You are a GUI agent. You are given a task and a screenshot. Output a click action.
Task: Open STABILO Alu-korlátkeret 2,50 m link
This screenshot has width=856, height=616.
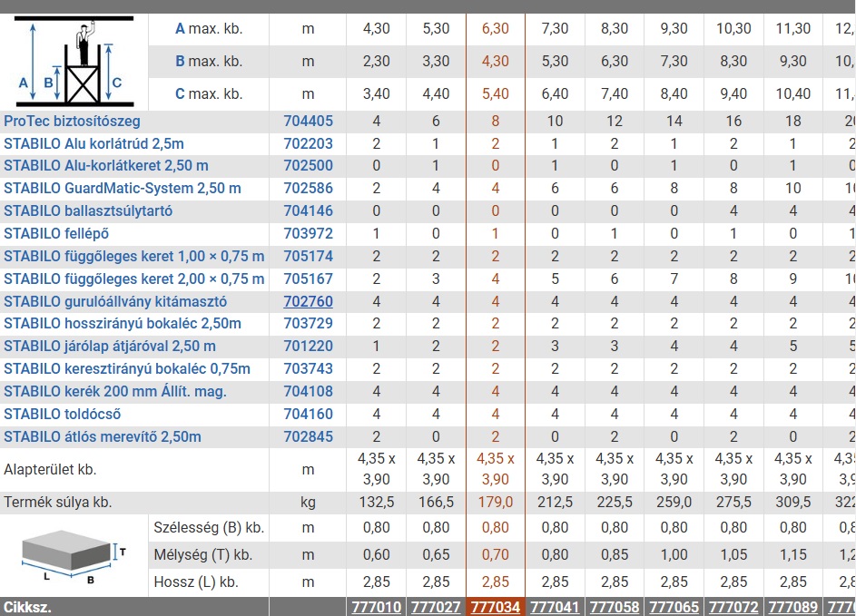[x=106, y=166]
